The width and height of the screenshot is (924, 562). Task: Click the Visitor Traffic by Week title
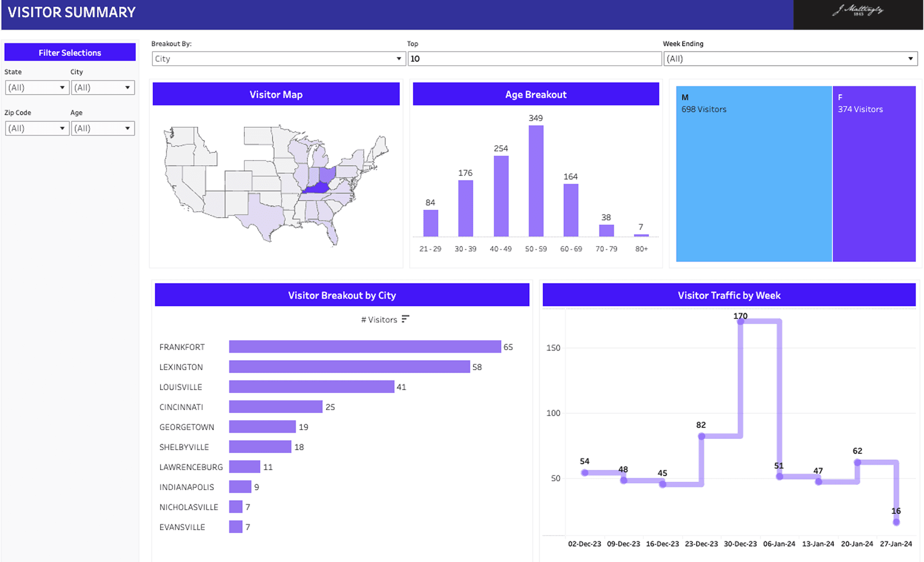click(729, 295)
